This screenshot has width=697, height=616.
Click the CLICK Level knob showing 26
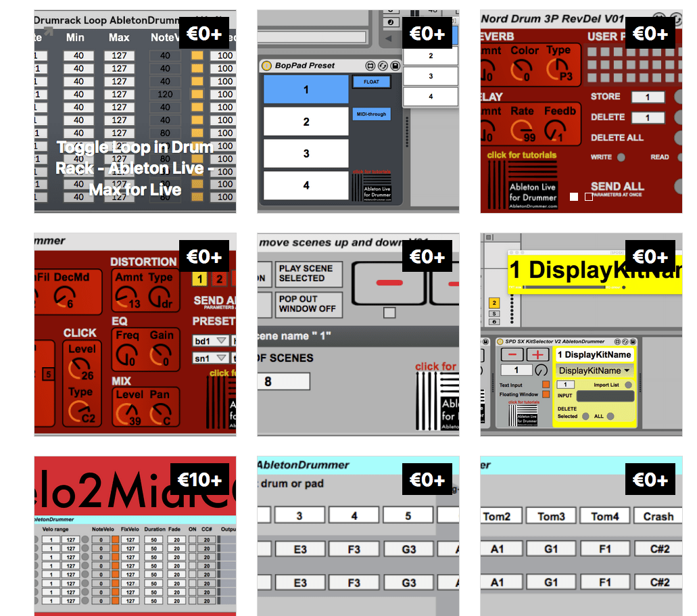click(x=80, y=369)
